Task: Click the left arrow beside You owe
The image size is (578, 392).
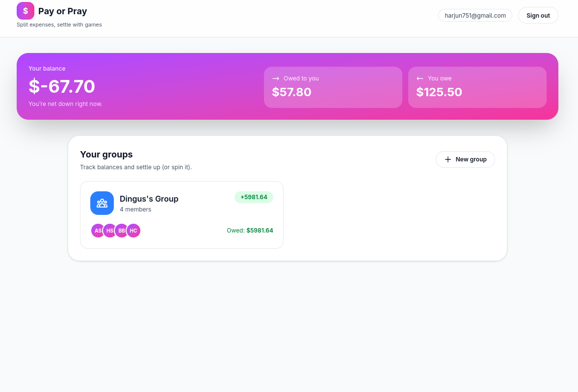Action: [420, 78]
